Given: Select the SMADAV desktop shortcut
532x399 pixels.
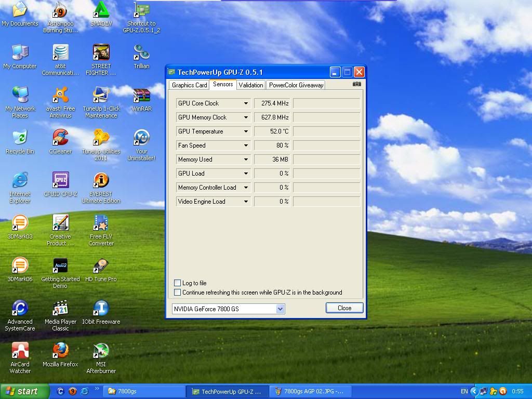Looking at the screenshot, I should (x=101, y=14).
